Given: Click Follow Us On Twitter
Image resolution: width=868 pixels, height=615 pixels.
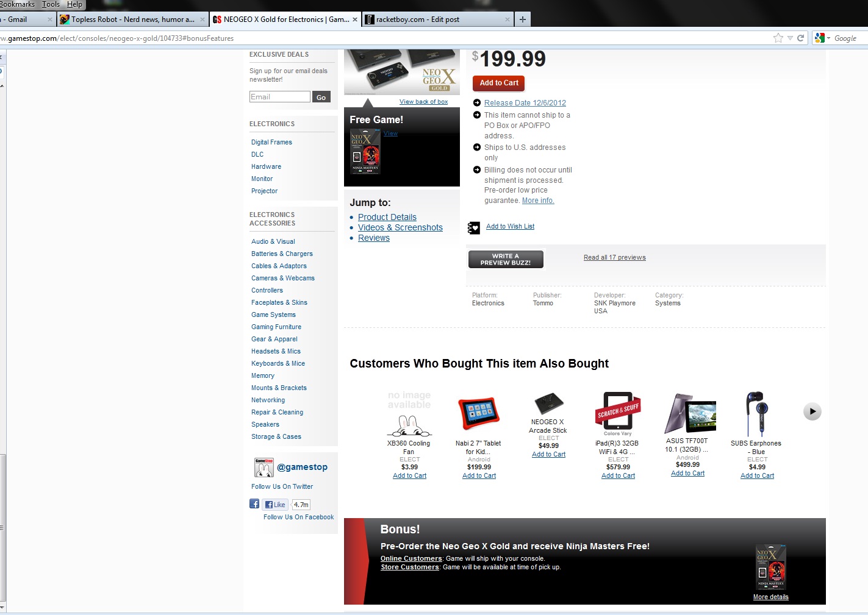Looking at the screenshot, I should (282, 486).
